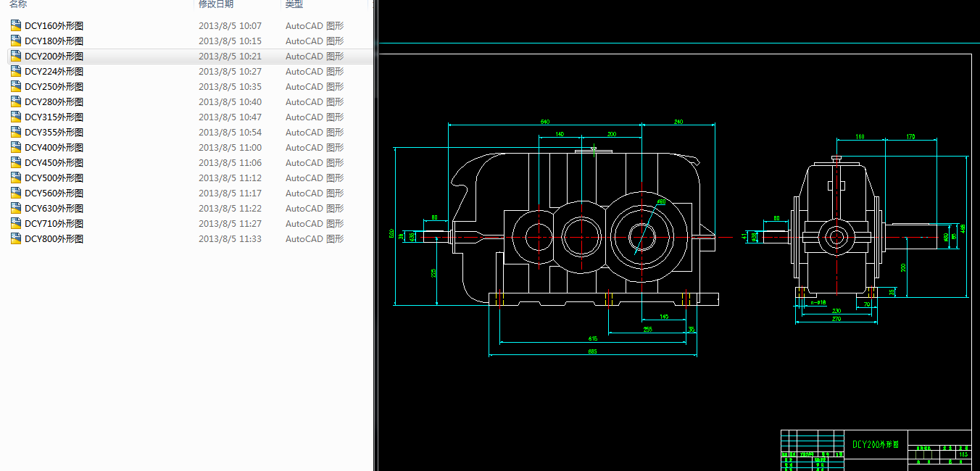This screenshot has height=471, width=980.
Task: Select the DCY315外形图 file name
Action: coord(54,117)
